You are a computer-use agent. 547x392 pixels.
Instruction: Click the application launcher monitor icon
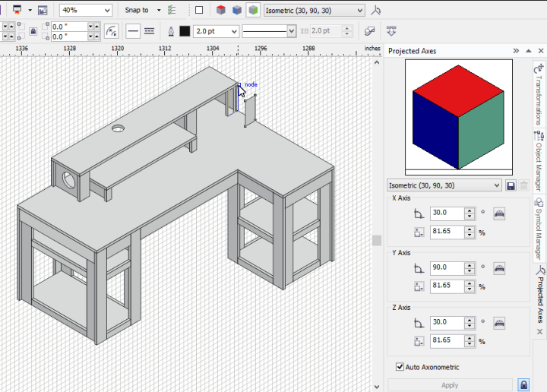point(17,10)
